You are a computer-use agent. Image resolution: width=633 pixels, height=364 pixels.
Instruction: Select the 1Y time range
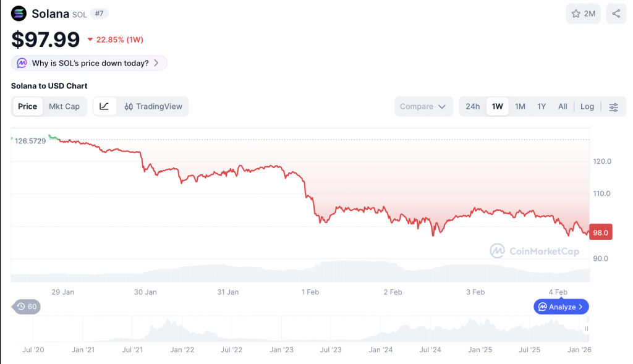[x=542, y=106]
